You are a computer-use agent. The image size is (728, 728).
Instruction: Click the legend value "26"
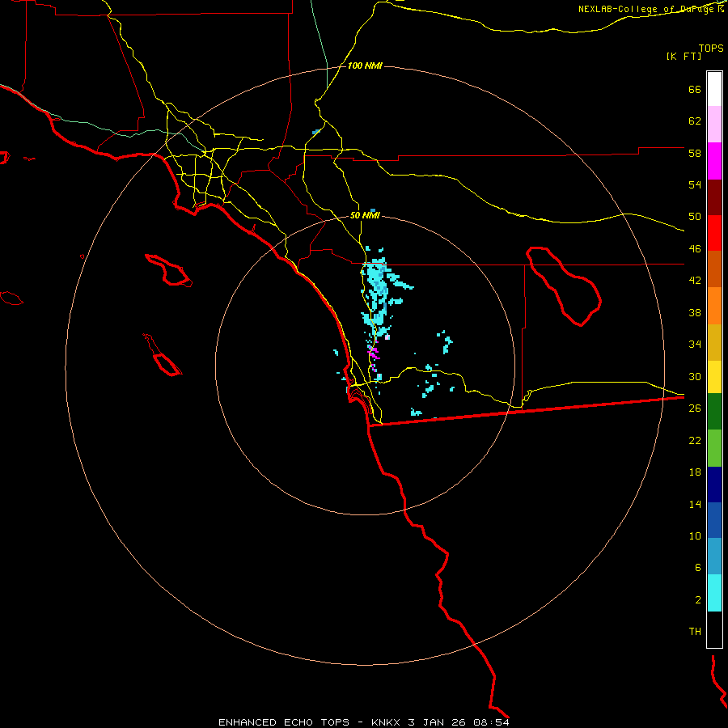click(x=695, y=408)
